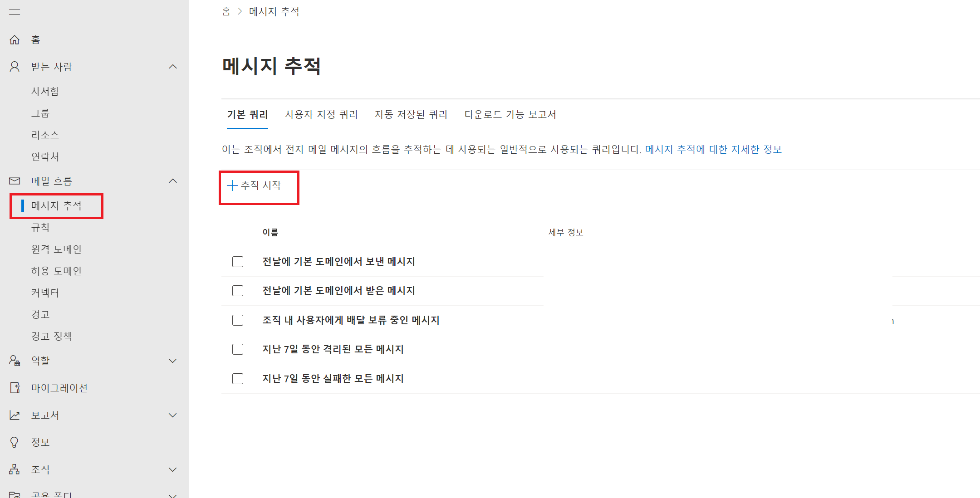
Task: Check '지난 7일 동안 실패한 모든 메시지' checkbox
Action: (238, 379)
